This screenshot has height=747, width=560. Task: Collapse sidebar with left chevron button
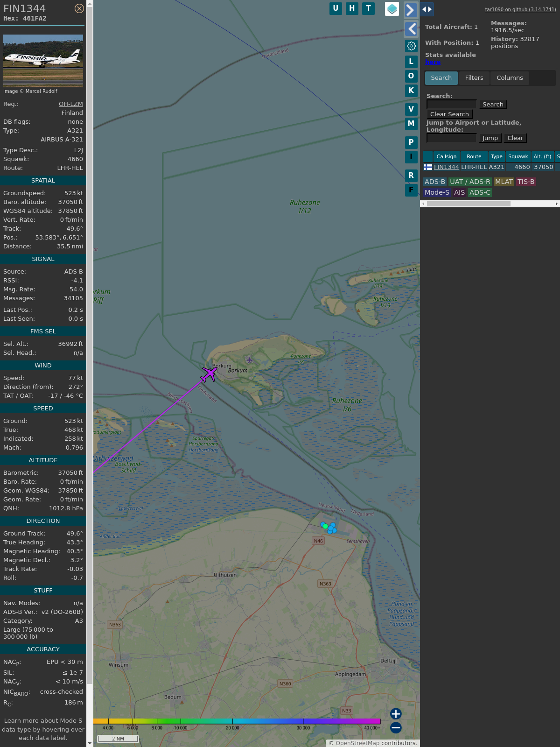tap(411, 29)
